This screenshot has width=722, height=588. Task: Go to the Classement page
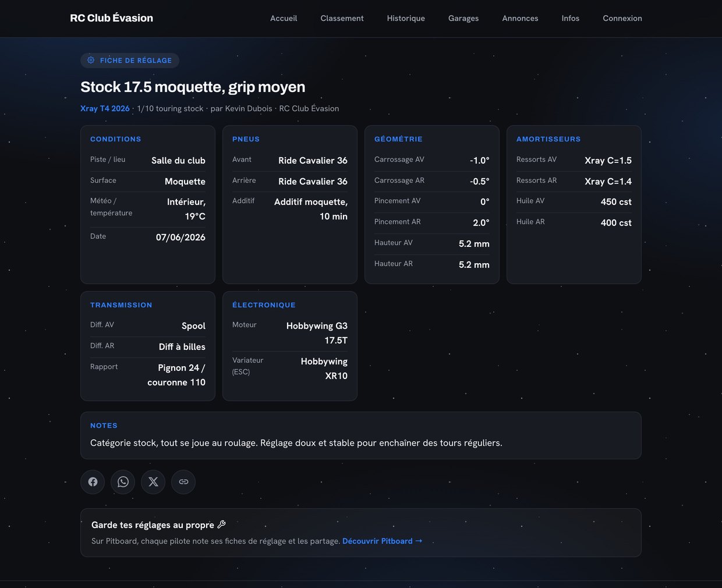tap(342, 19)
